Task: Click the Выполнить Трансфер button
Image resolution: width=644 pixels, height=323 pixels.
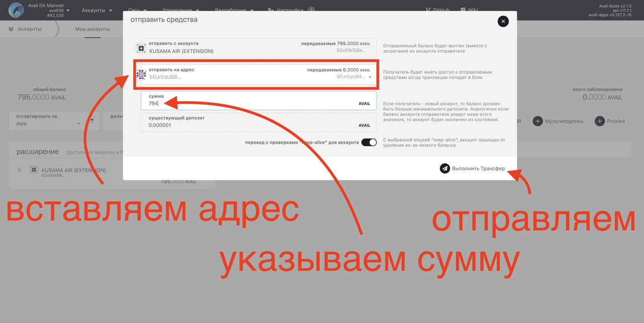Action: [x=472, y=168]
